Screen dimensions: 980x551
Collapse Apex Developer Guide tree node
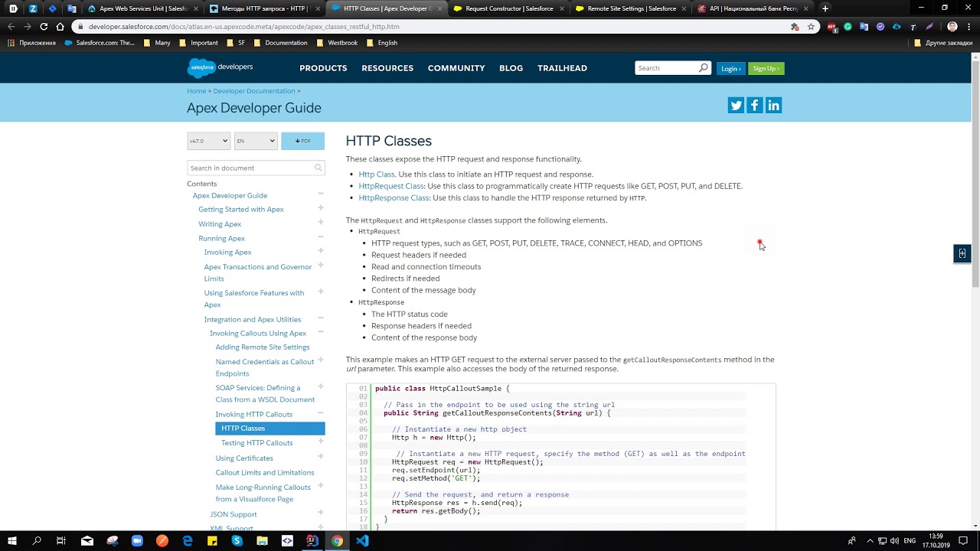point(320,194)
